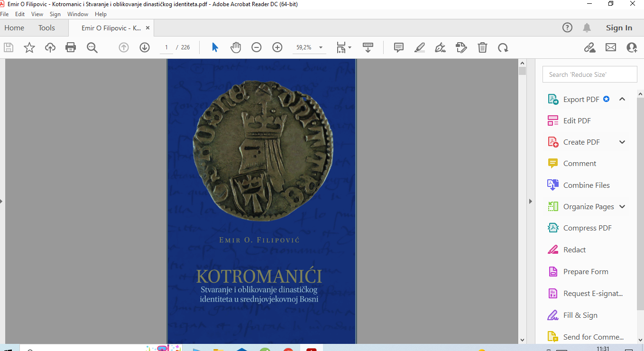The width and height of the screenshot is (644, 351).
Task: Open the Window menu
Action: point(78,14)
